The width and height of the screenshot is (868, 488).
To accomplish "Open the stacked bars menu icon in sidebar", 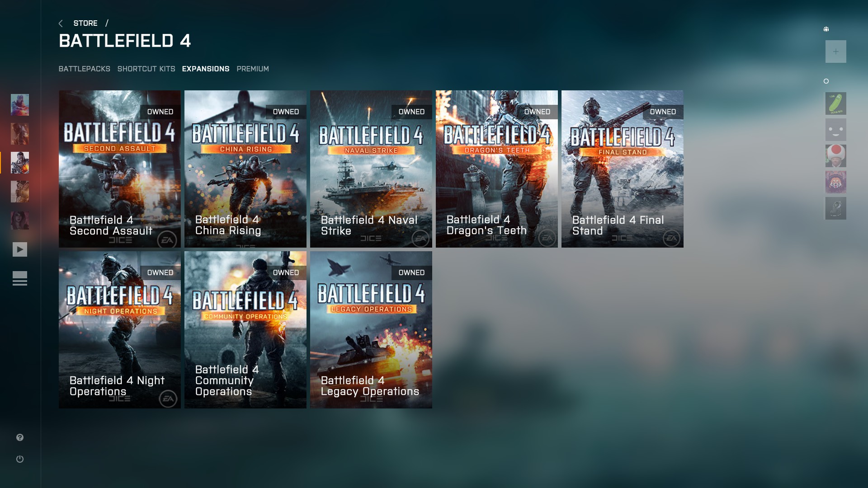I will (20, 278).
